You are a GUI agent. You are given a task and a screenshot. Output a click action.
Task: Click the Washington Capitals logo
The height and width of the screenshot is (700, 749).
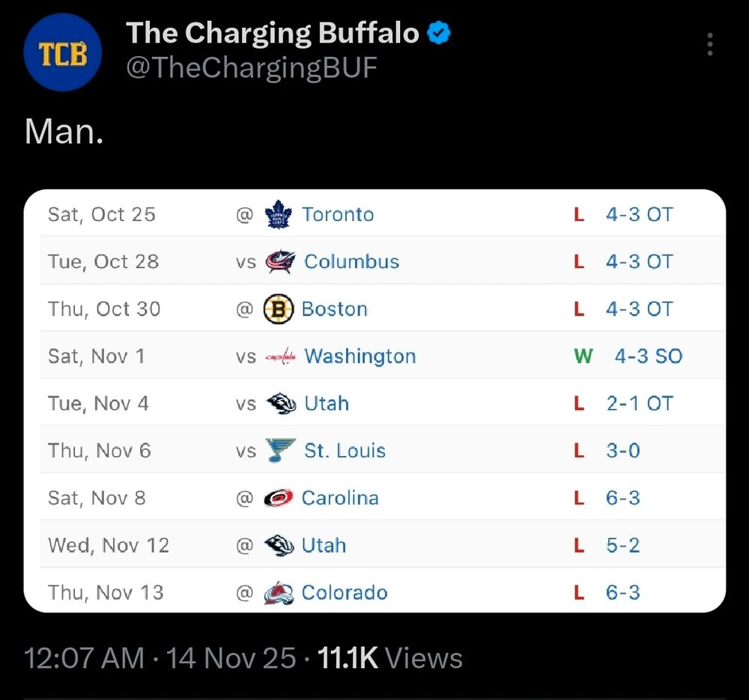coord(281,356)
